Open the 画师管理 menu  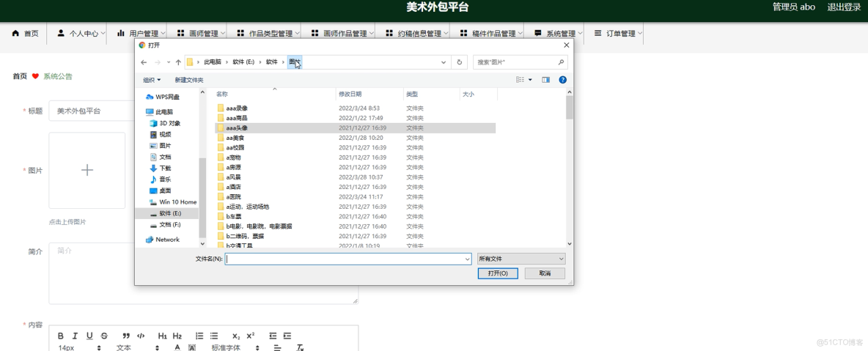coord(200,33)
